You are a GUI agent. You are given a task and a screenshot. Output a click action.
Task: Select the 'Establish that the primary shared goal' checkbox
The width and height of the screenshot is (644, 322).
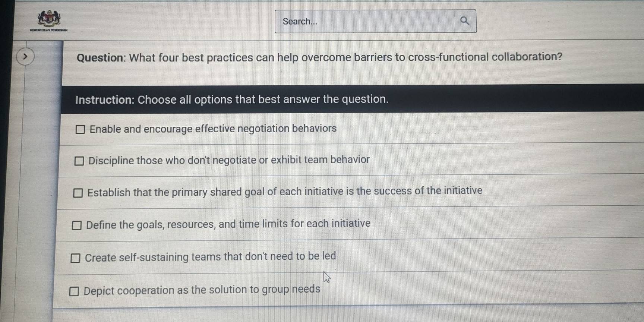(x=78, y=193)
